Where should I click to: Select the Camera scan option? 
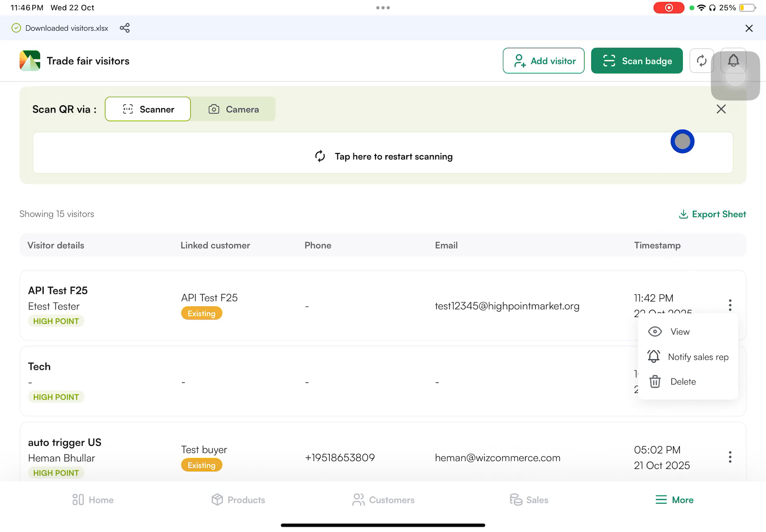pos(233,109)
